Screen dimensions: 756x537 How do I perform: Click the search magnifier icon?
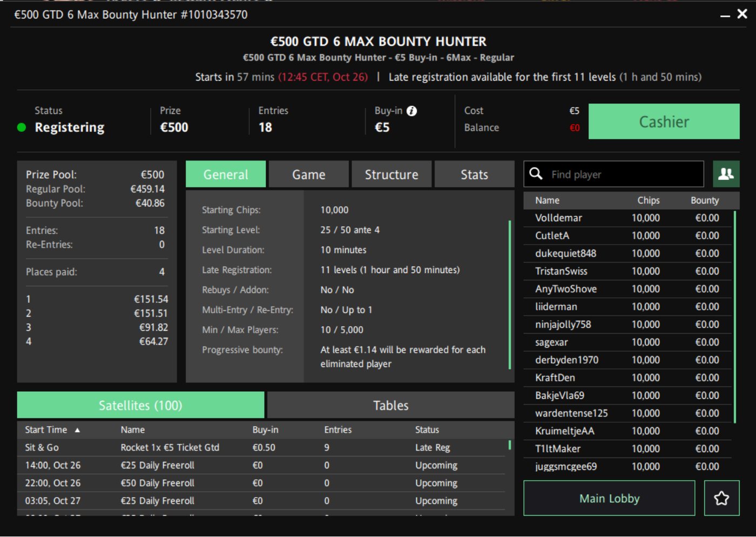coord(536,173)
